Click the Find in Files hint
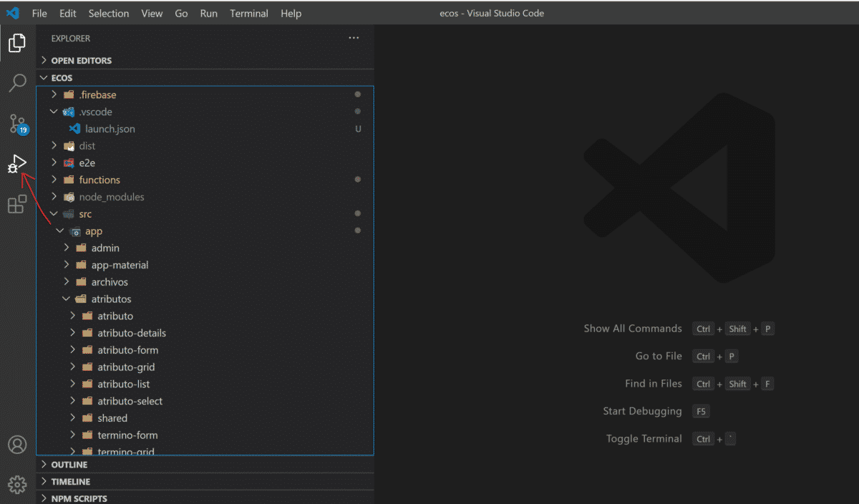859x504 pixels. click(654, 384)
